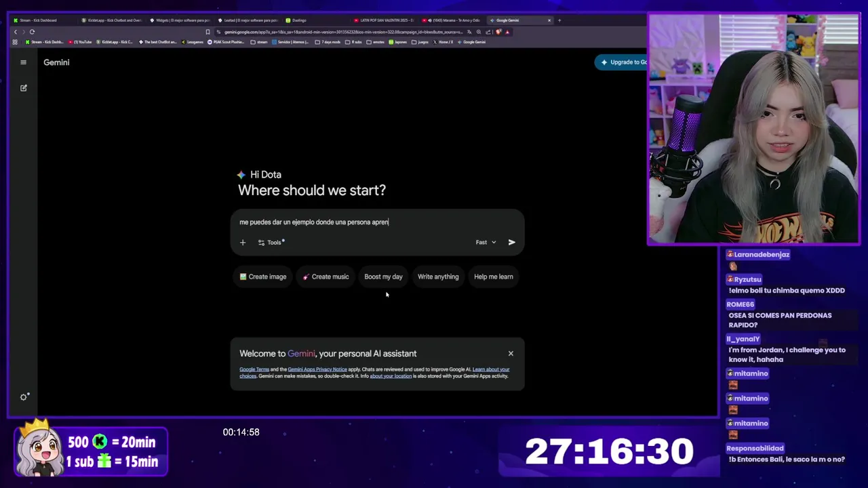This screenshot has height=488, width=868.
Task: Open the Google Terms link
Action: tap(254, 369)
